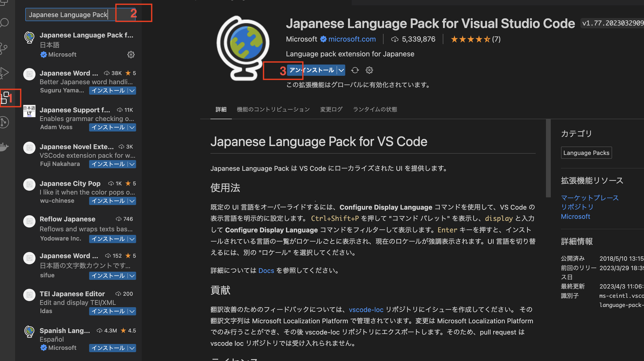
Task: Click the readme vertical scrollbar beside カテゴリ
Action: [548, 159]
